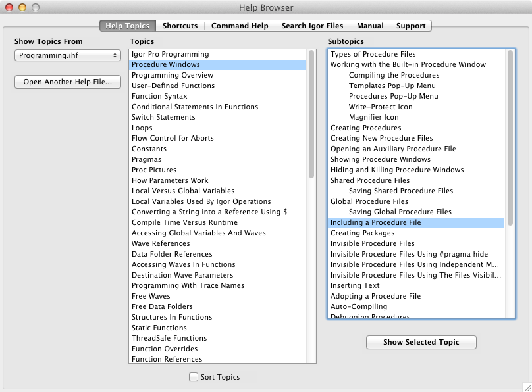
Task: Select the Manual tab
Action: tap(370, 26)
